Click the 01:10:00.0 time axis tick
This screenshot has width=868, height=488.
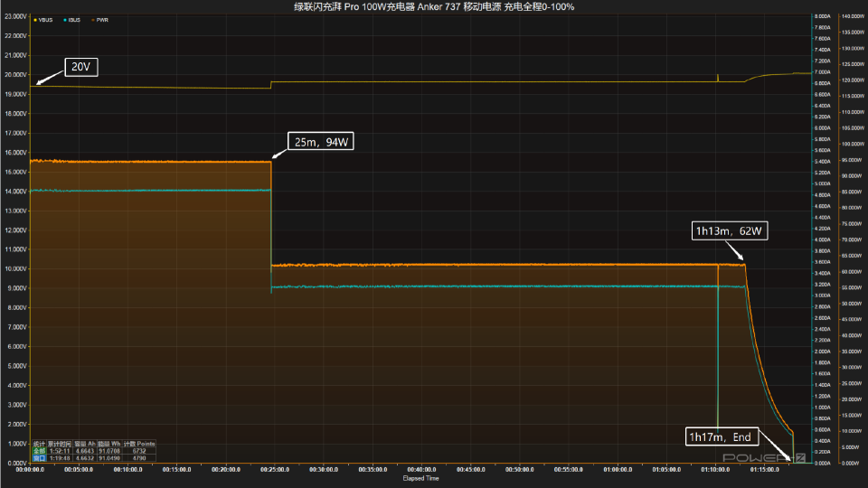pyautogui.click(x=715, y=470)
